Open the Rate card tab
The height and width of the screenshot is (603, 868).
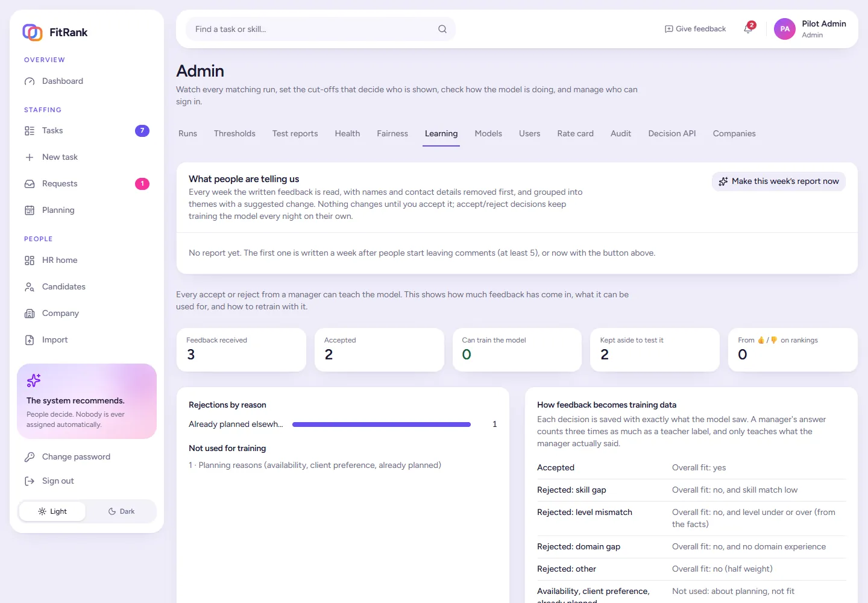[x=576, y=134]
